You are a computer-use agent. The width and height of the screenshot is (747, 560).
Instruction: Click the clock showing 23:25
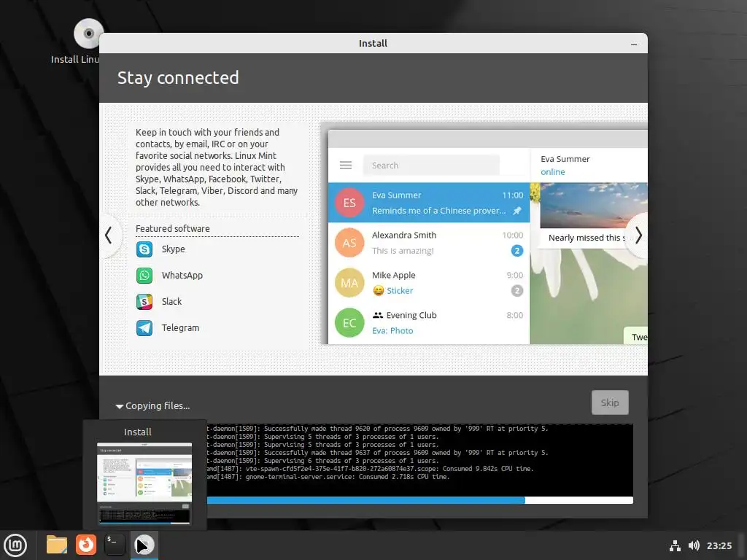tap(719, 545)
